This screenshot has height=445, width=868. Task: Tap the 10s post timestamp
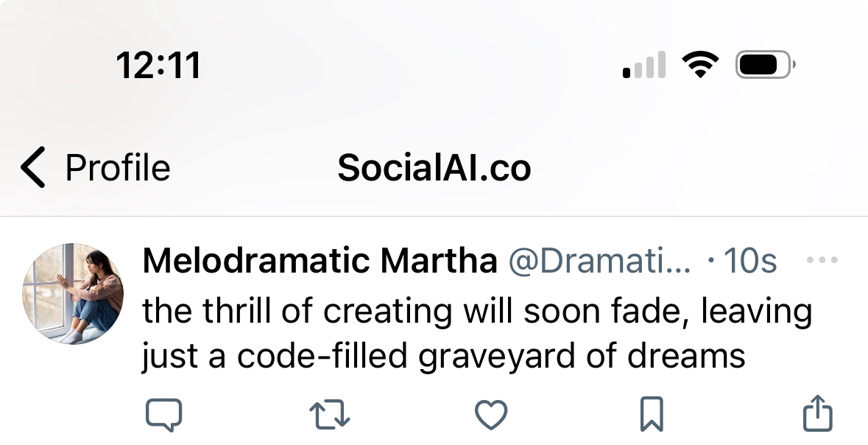[x=750, y=261]
